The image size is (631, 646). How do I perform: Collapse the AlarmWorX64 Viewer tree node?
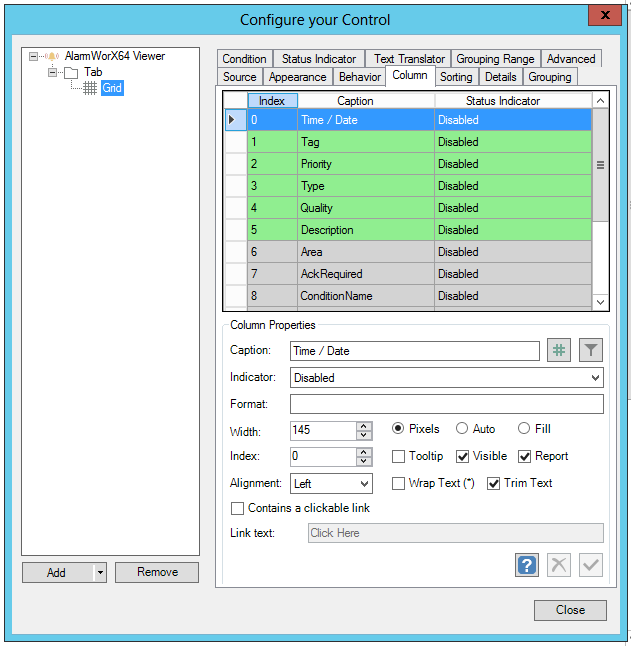pos(33,56)
